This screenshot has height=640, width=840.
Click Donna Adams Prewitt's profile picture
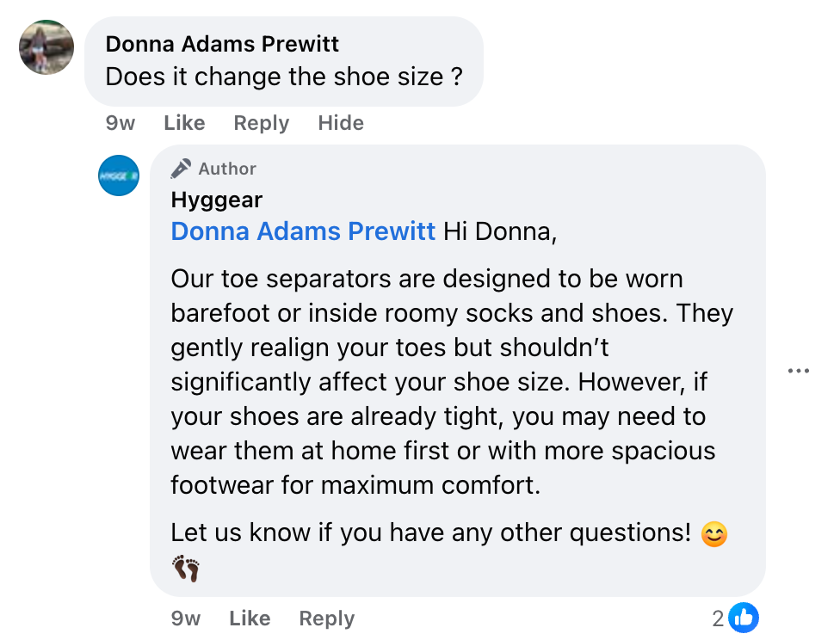click(x=46, y=47)
